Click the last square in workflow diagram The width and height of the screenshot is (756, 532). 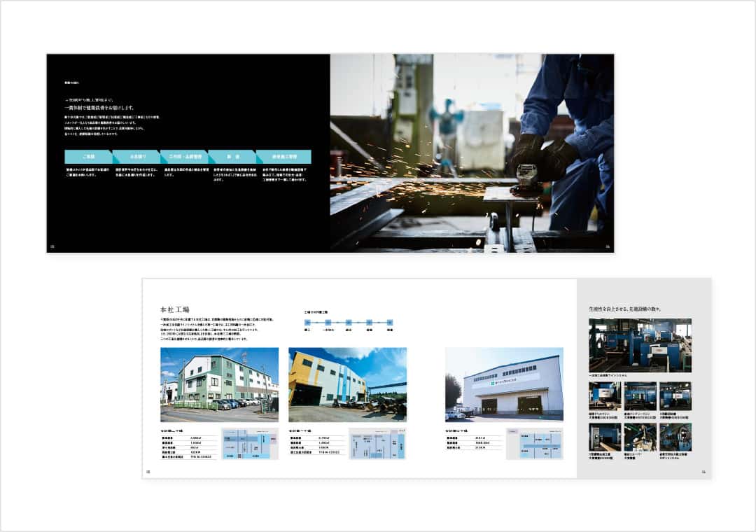[389, 323]
